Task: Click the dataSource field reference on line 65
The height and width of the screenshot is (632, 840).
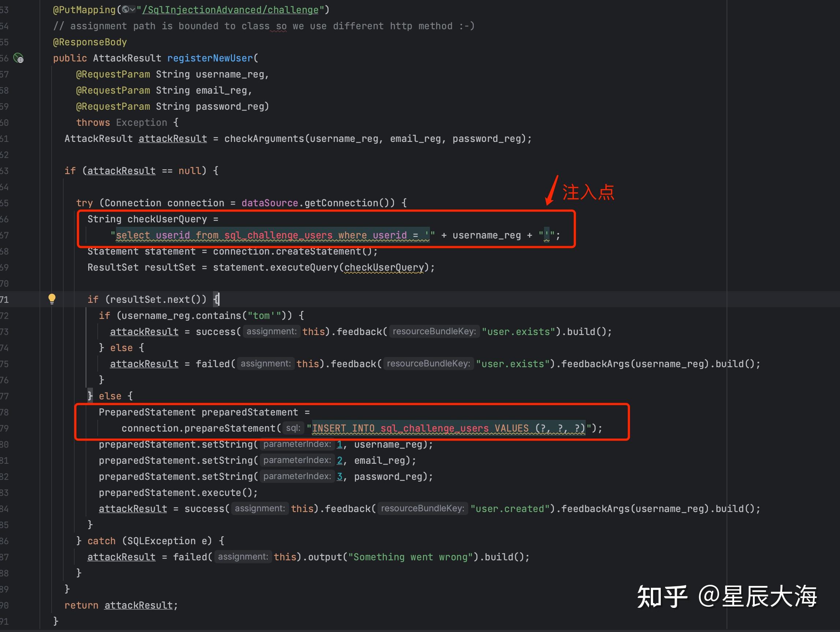Action: 270,203
